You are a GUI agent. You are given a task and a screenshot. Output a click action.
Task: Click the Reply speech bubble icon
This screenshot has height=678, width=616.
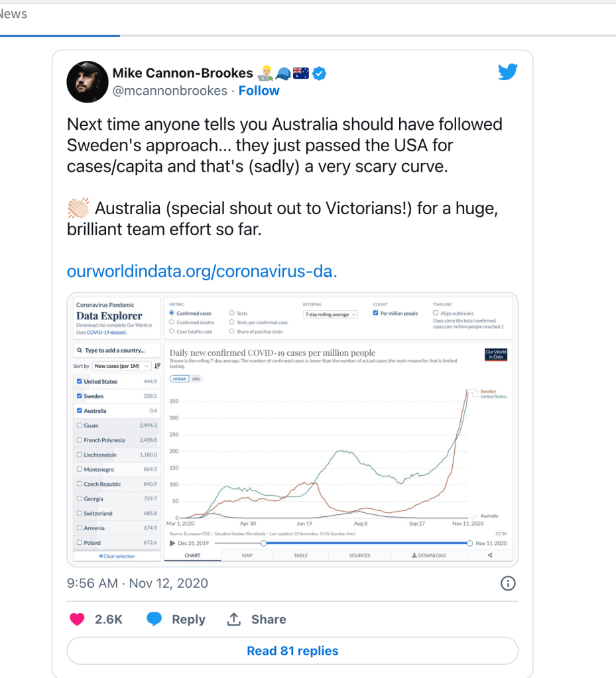[x=154, y=619]
